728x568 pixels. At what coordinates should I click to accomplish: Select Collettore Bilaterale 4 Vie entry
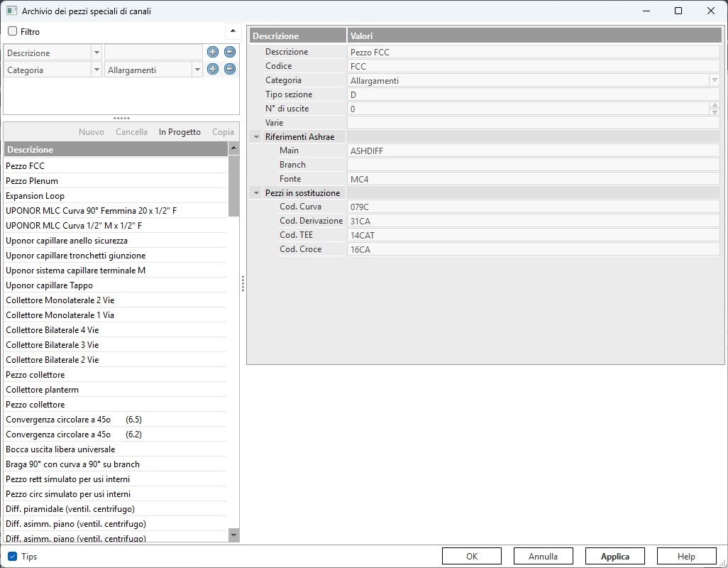[52, 330]
